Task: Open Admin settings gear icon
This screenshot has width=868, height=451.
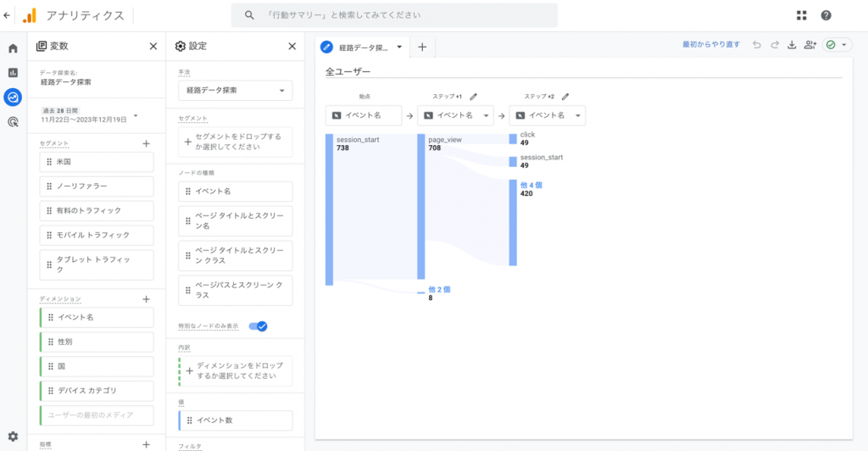Action: click(13, 437)
